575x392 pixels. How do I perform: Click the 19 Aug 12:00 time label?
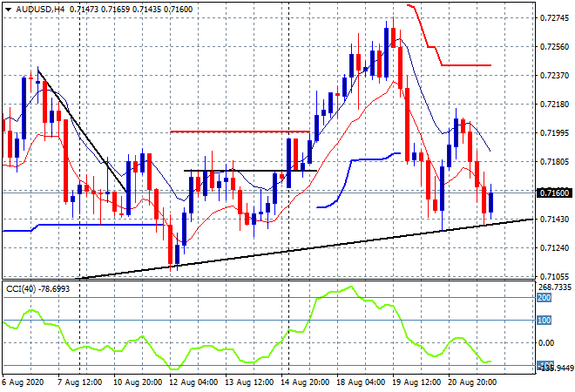click(416, 382)
